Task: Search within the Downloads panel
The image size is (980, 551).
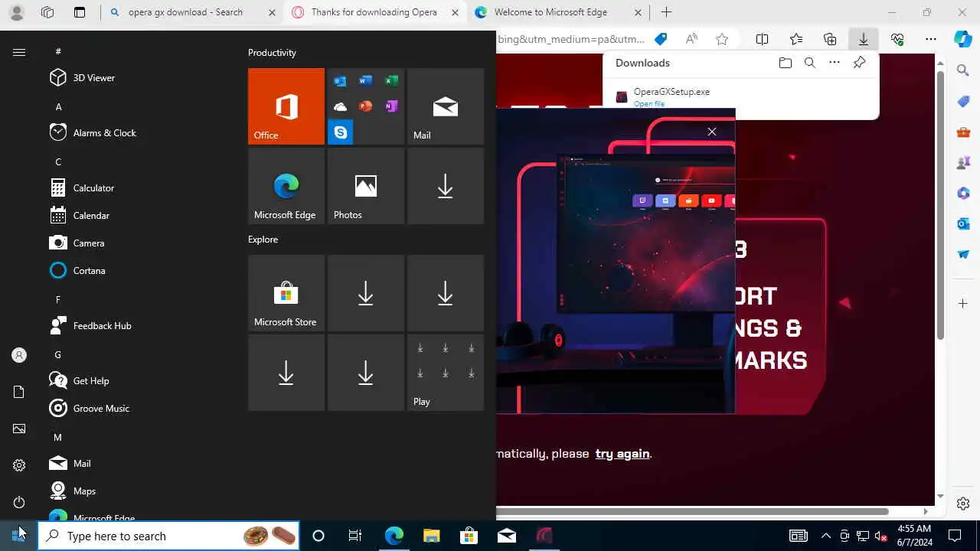Action: click(x=809, y=63)
